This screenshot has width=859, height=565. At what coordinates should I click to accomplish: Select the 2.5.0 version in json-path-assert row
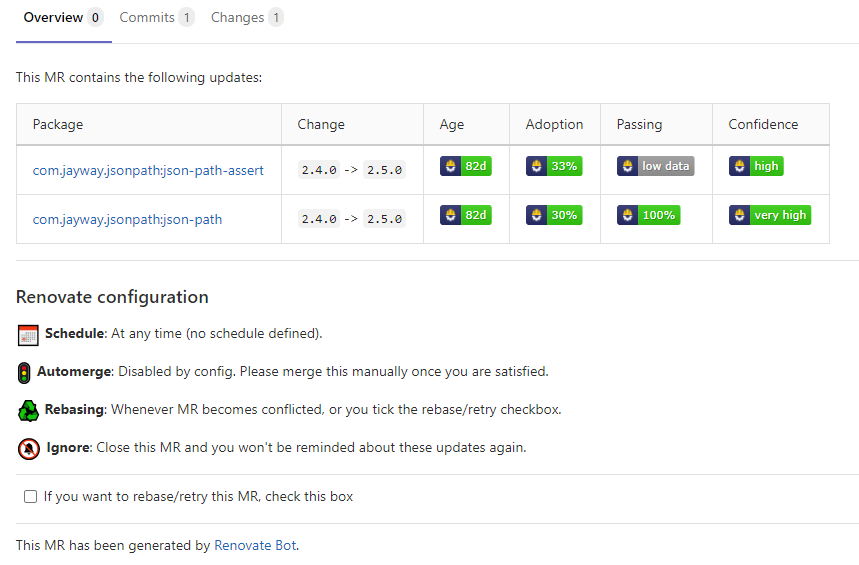coord(385,170)
